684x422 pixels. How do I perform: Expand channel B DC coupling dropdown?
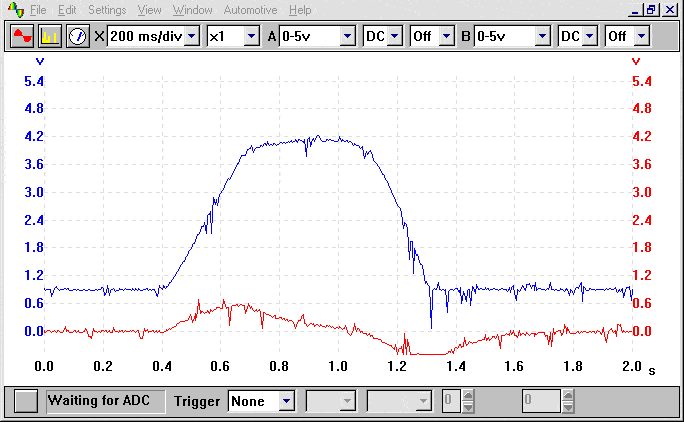(x=589, y=36)
